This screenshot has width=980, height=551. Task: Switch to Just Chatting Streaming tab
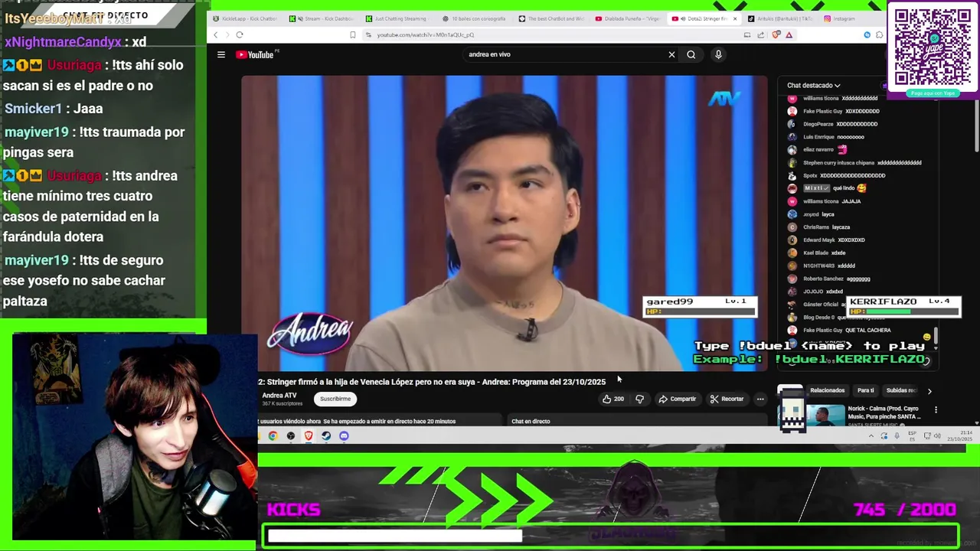click(x=397, y=18)
